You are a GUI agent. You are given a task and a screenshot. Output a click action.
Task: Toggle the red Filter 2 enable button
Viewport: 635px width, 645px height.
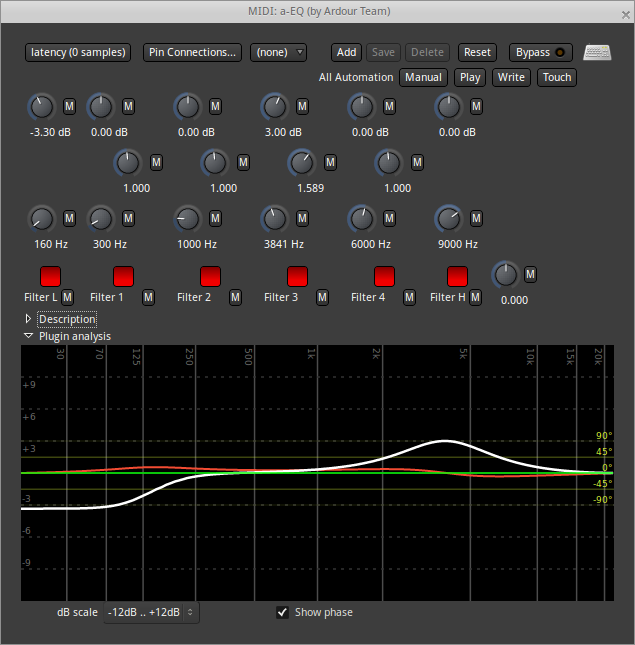(x=210, y=276)
